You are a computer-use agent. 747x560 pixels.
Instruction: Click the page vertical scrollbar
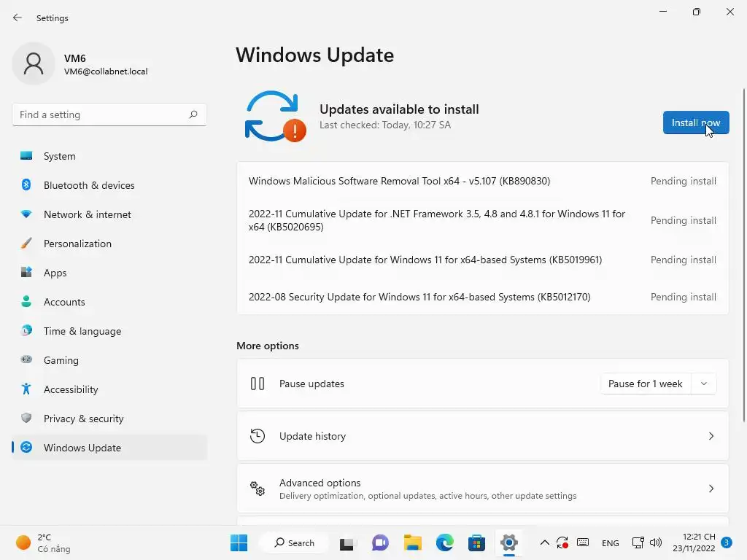click(743, 254)
